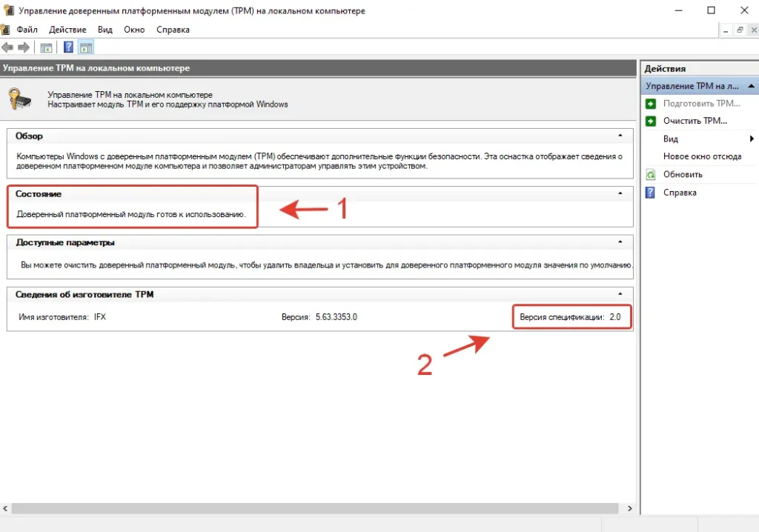Image resolution: width=759 pixels, height=532 pixels.
Task: Click the refresh icon beside Обновить
Action: (x=651, y=175)
